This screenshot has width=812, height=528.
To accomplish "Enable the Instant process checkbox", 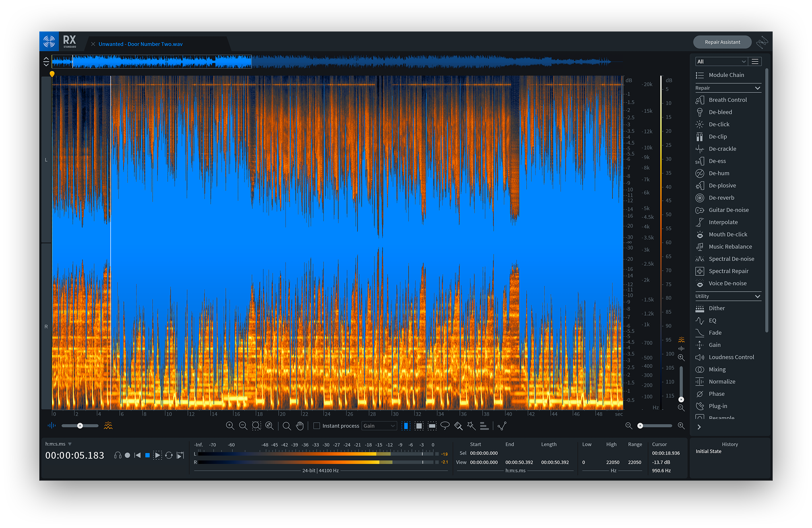I will [317, 425].
